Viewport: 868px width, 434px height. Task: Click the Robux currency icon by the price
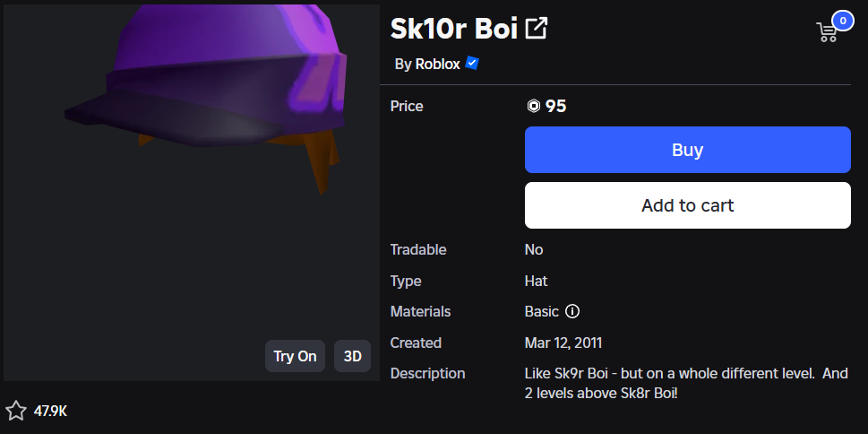[534, 107]
